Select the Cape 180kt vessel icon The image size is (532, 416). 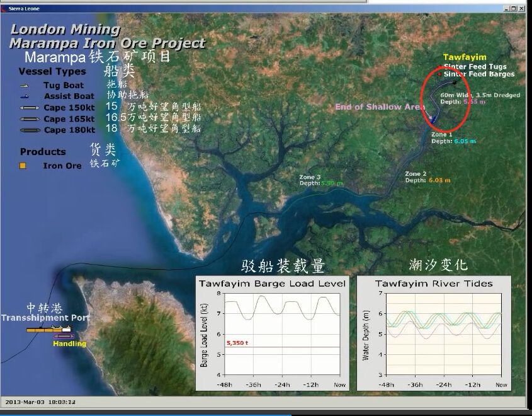point(30,130)
